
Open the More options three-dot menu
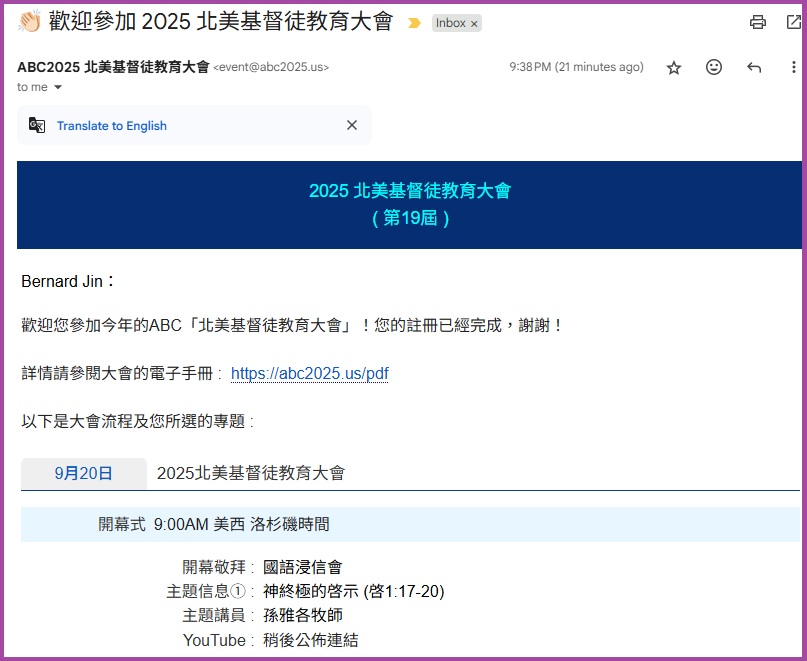(794, 68)
